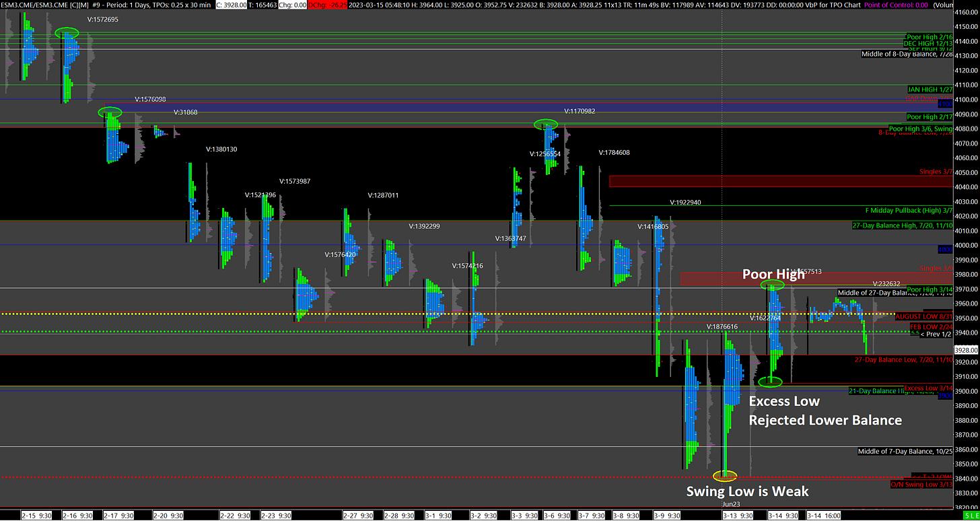Viewport: 980px width, 521px height.
Task: Click the Middle of 8-Day Balance label
Action: click(907, 54)
